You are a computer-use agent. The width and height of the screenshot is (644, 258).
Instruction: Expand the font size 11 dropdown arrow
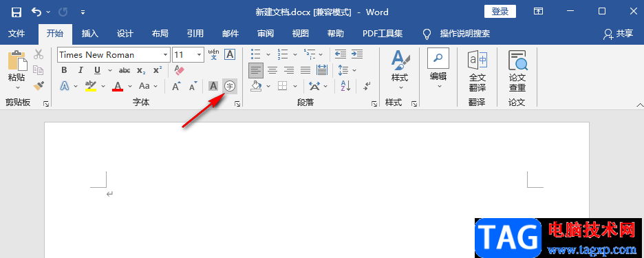(x=200, y=54)
